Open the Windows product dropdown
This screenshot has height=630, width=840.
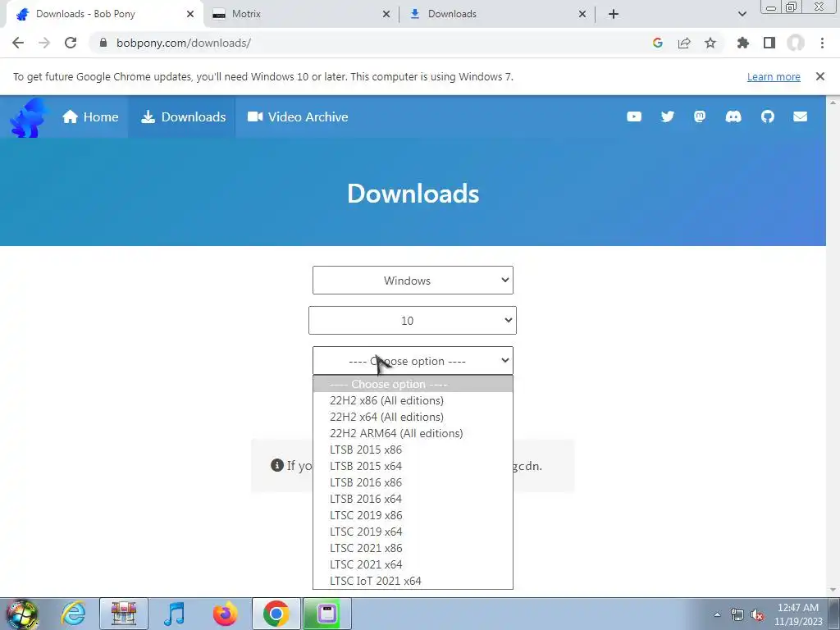coord(413,281)
